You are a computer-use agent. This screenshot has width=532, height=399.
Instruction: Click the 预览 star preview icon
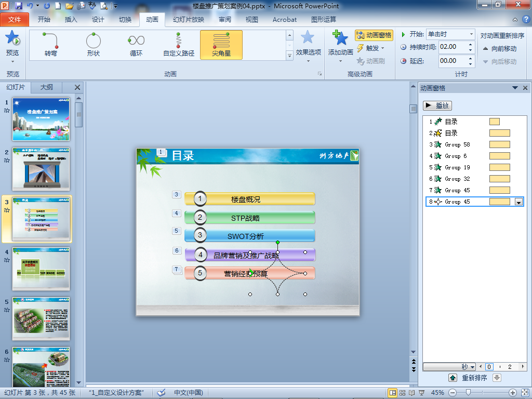(x=12, y=38)
